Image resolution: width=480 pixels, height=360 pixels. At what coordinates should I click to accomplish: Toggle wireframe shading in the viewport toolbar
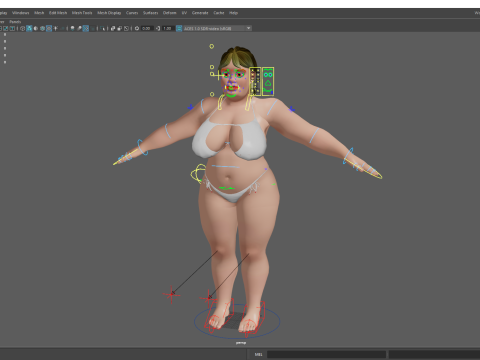click(x=22, y=28)
